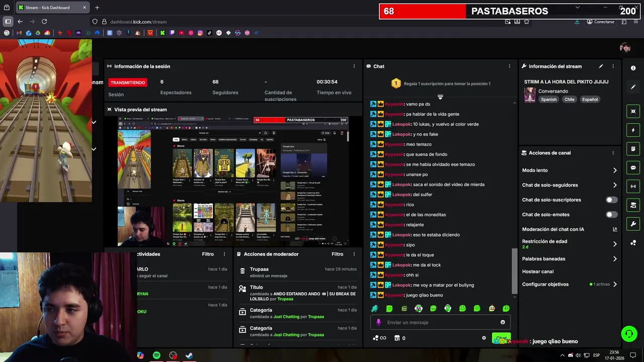Select the Stream - Kick Dashboard browser tab
The image size is (644, 362).
tap(52, 8)
